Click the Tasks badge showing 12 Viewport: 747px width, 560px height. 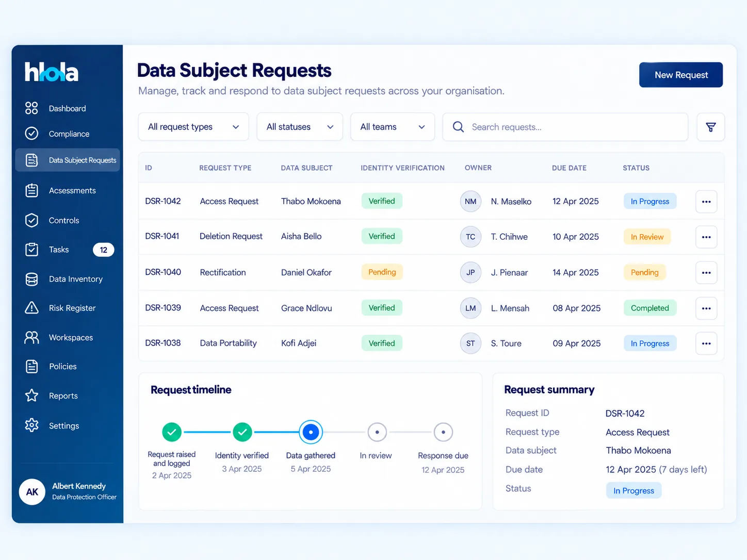(x=103, y=250)
